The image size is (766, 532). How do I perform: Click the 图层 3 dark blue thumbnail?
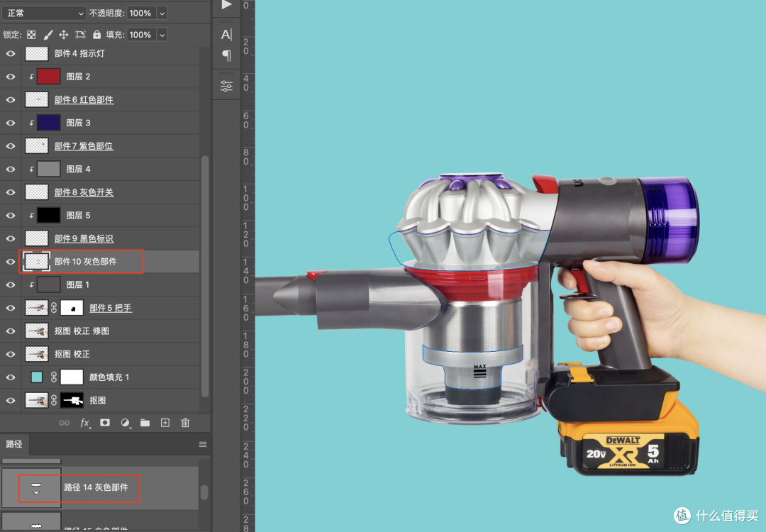point(48,123)
